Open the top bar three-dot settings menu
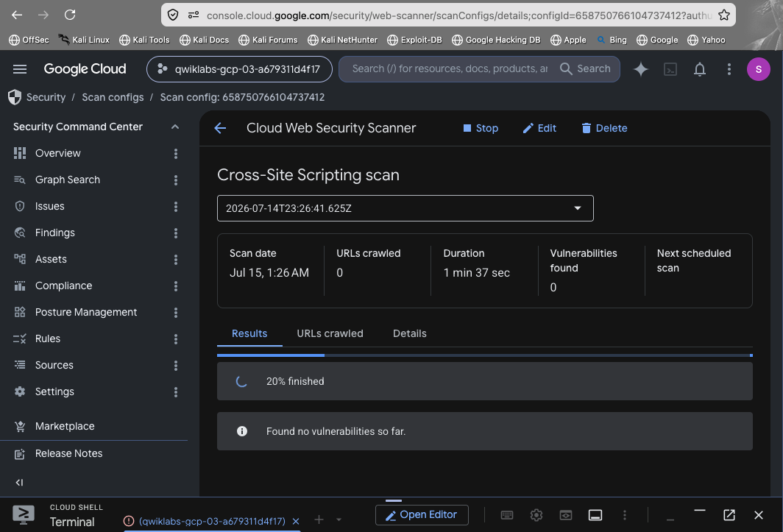 pyautogui.click(x=729, y=69)
